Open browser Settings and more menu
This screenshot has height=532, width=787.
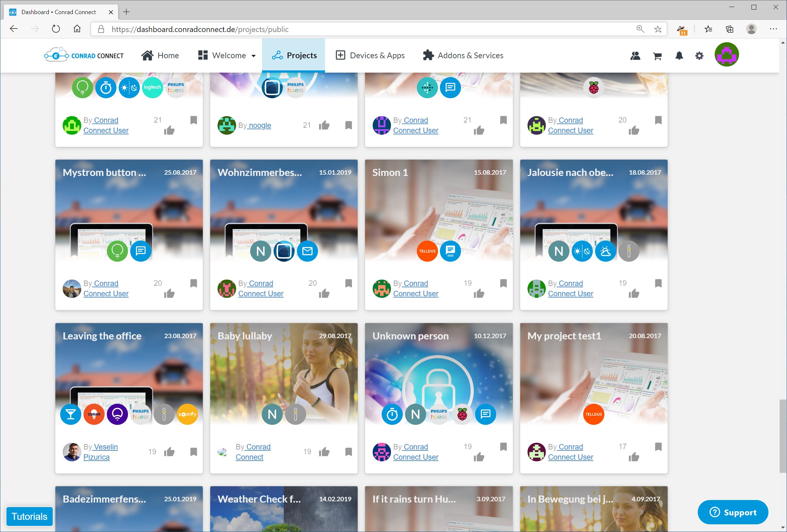[773, 29]
